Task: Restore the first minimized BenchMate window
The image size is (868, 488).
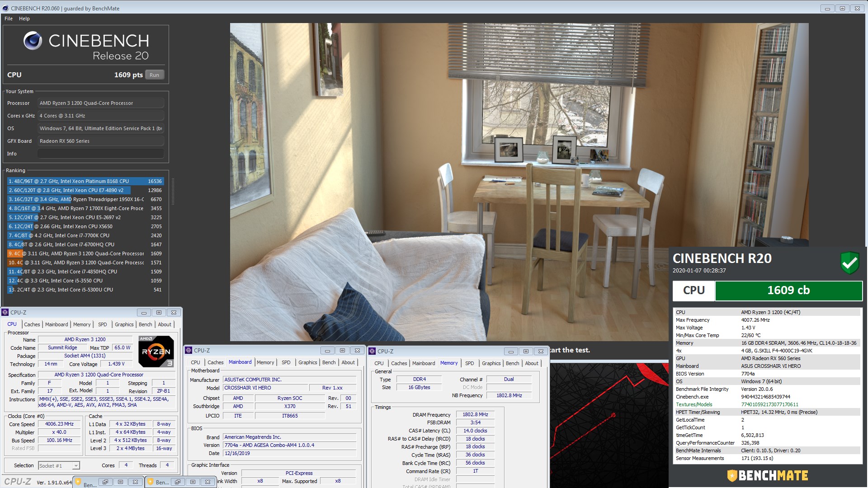Action: (x=105, y=482)
